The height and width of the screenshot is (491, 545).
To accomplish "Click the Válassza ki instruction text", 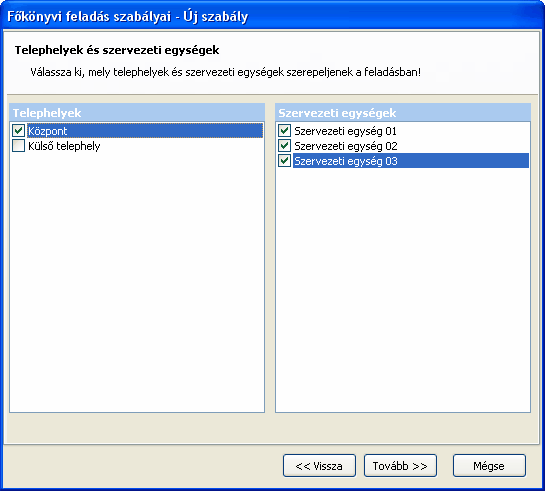I will pos(226,72).
